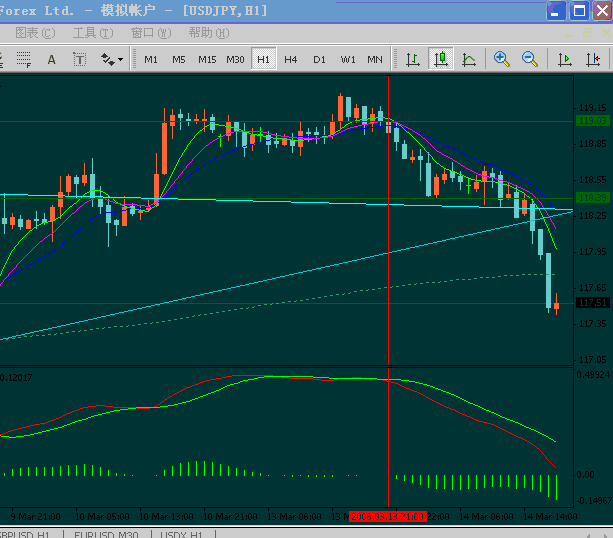This screenshot has height=538, width=613.
Task: Open the 工具(T) menu
Action: [x=92, y=33]
